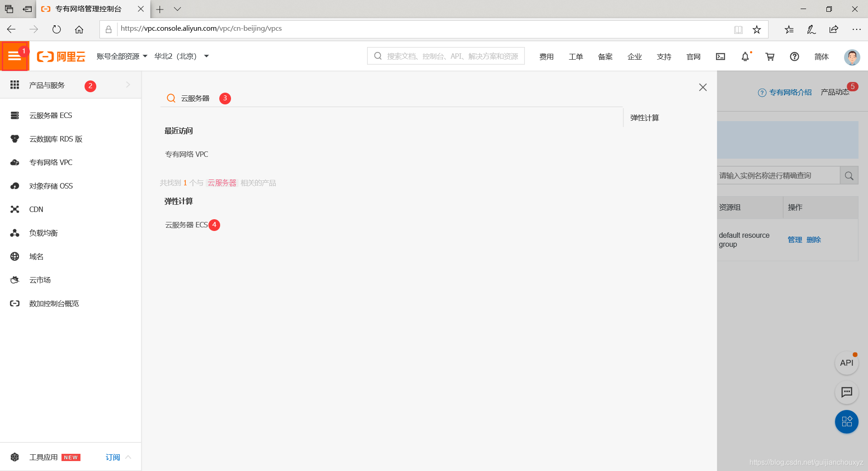This screenshot has width=868, height=471.
Task: Open the hamburger navigation menu
Action: [14, 56]
